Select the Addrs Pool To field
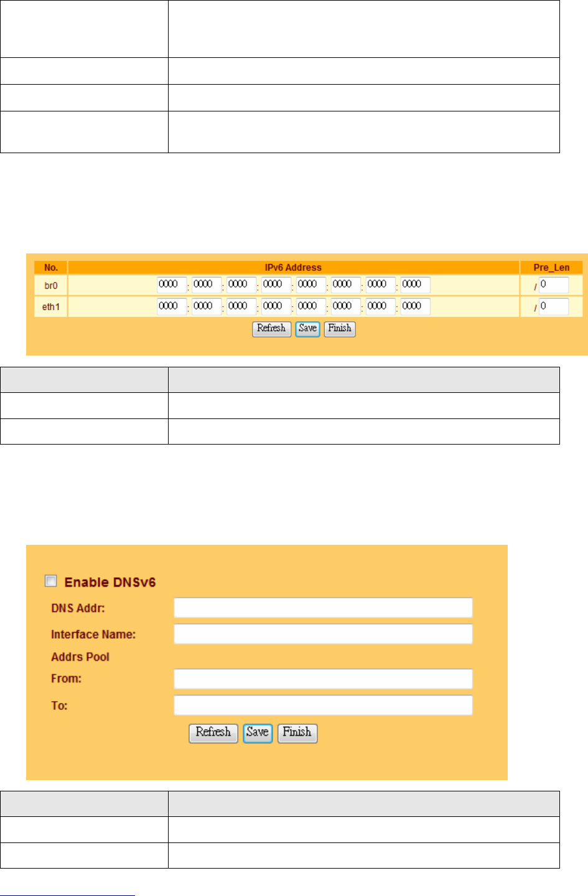Viewport: 588px width, 896px height. 323,705
